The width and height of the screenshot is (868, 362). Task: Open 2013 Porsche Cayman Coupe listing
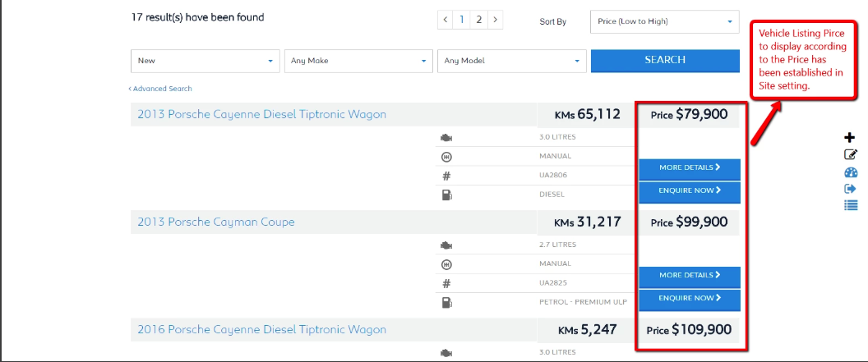coord(216,222)
